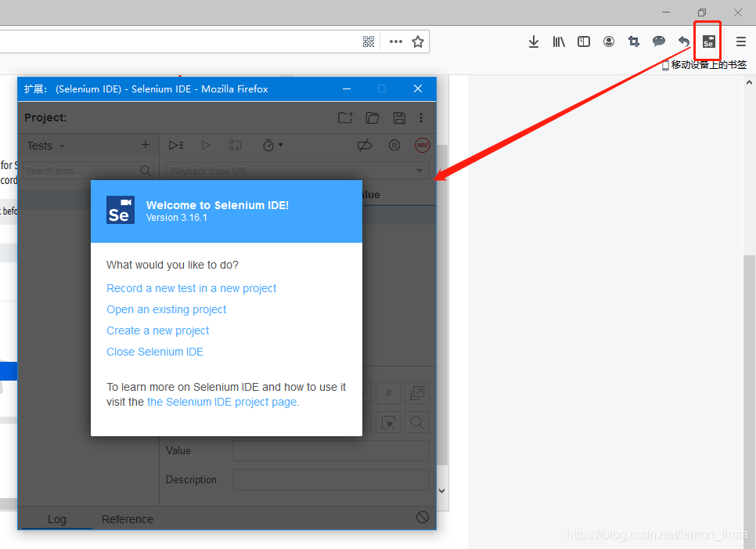Switch to the Reference tab
Viewport: 756px width, 549px height.
click(128, 519)
